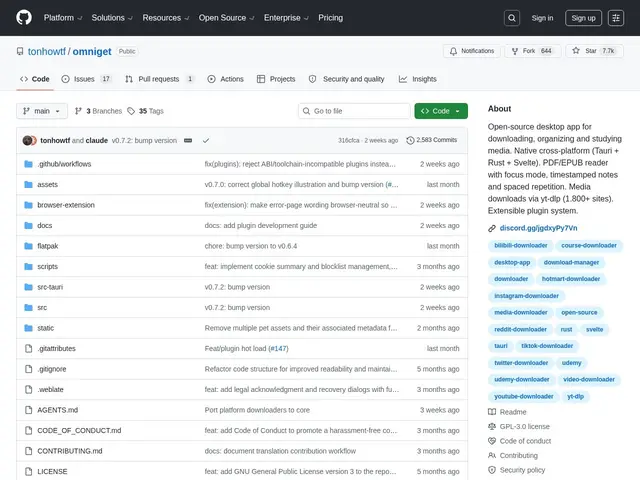
Task: Click the Readme book icon
Action: pos(492,412)
